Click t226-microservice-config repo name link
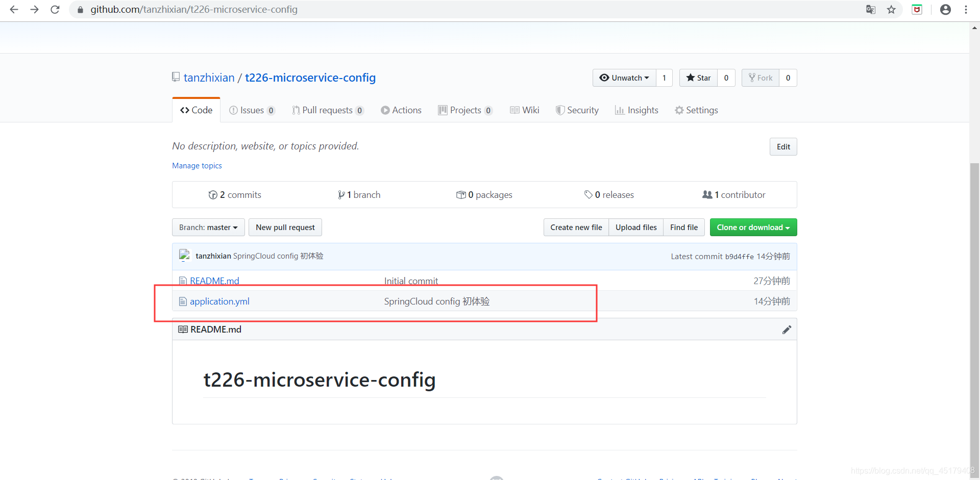The height and width of the screenshot is (480, 980). (x=310, y=78)
